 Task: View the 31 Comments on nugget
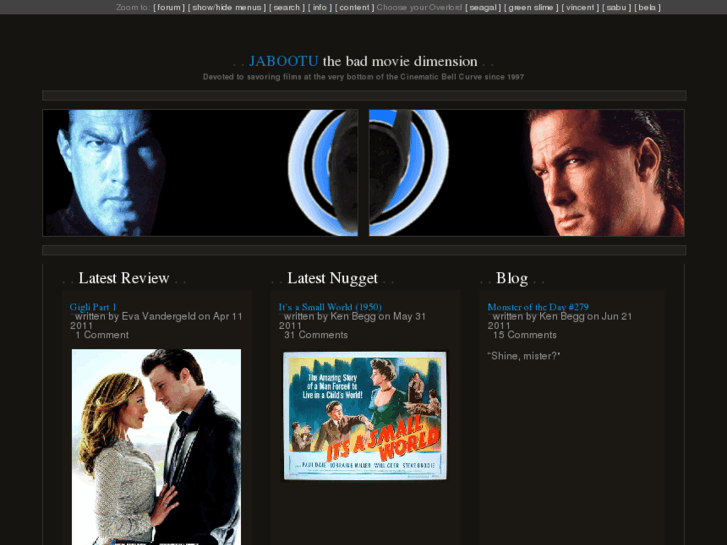click(x=316, y=335)
